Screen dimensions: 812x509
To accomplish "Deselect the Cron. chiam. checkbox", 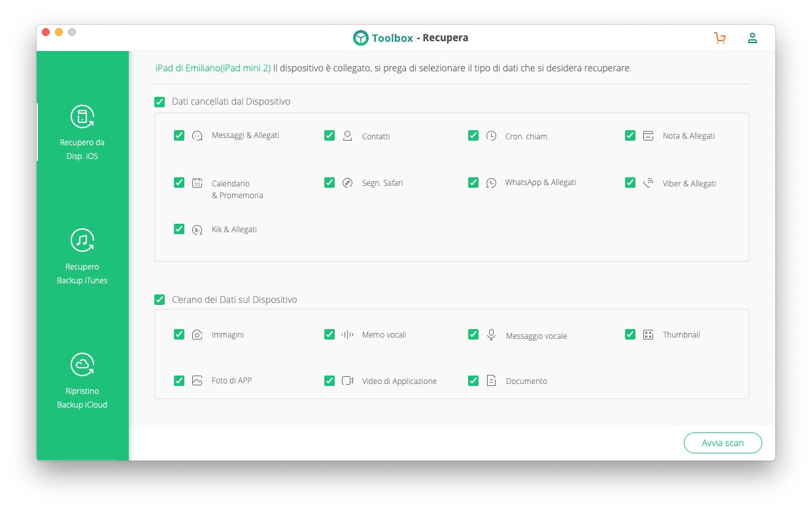I will pyautogui.click(x=473, y=135).
